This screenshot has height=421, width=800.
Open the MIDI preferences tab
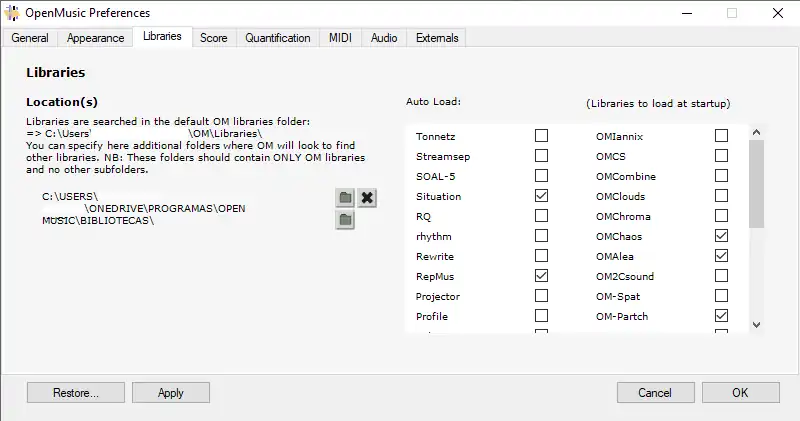[340, 38]
